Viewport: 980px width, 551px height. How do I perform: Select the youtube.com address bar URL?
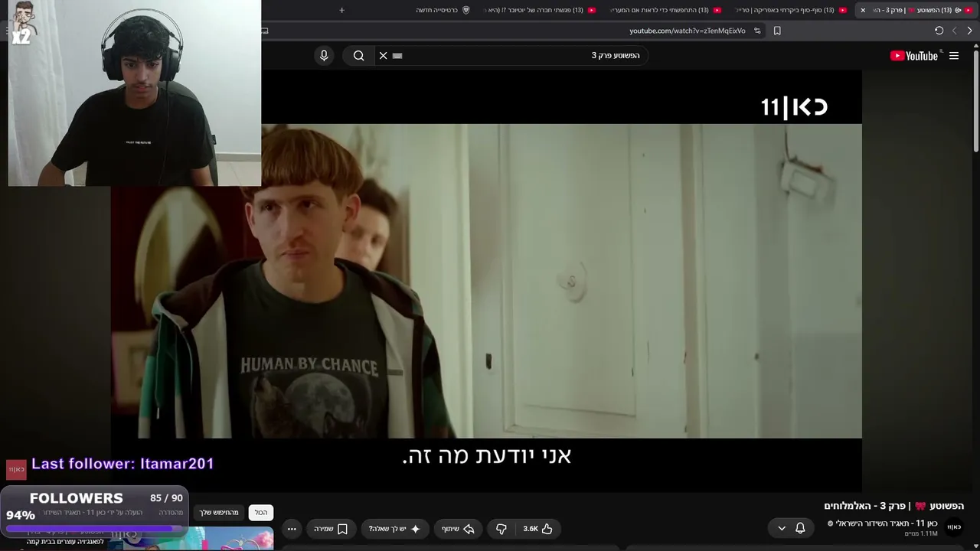click(x=687, y=31)
